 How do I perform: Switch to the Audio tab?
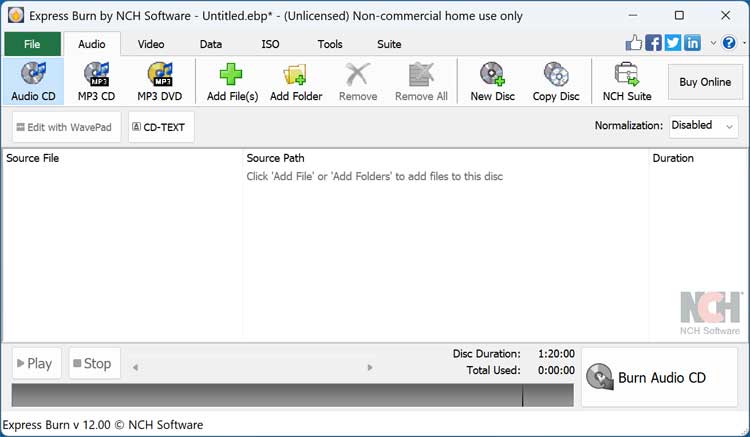(91, 44)
